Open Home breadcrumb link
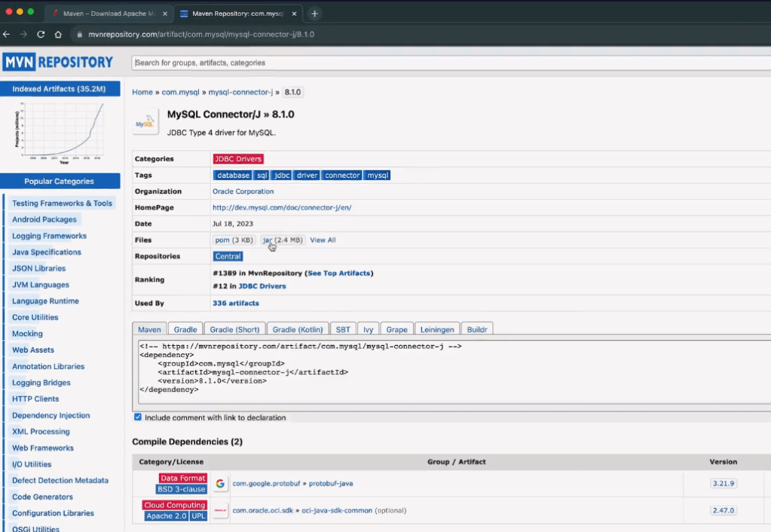The image size is (771, 532). (x=142, y=92)
